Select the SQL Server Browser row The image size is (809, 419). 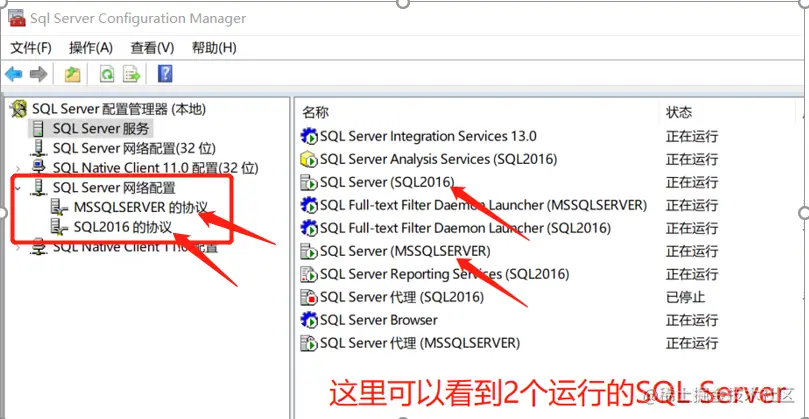point(379,320)
